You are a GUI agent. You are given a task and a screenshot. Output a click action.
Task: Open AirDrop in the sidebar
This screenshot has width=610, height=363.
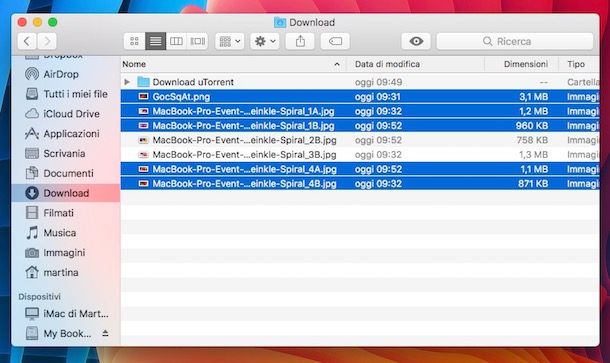(61, 74)
